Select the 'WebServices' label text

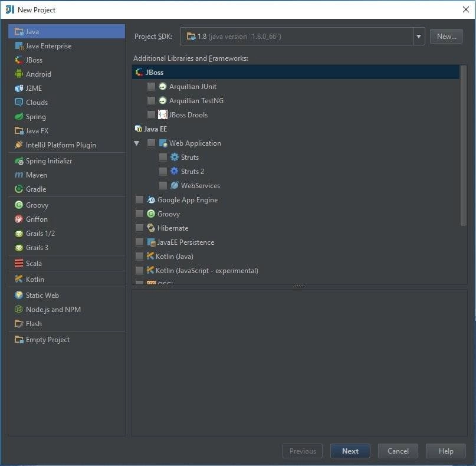[201, 185]
